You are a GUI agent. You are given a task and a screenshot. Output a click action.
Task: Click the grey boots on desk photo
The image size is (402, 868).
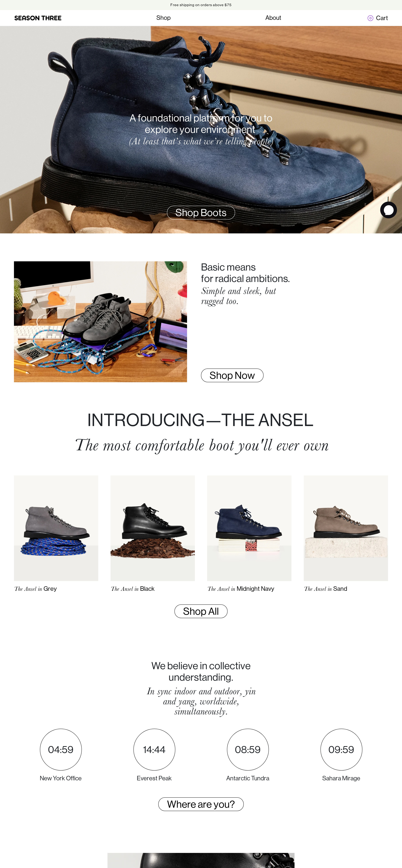click(x=100, y=321)
